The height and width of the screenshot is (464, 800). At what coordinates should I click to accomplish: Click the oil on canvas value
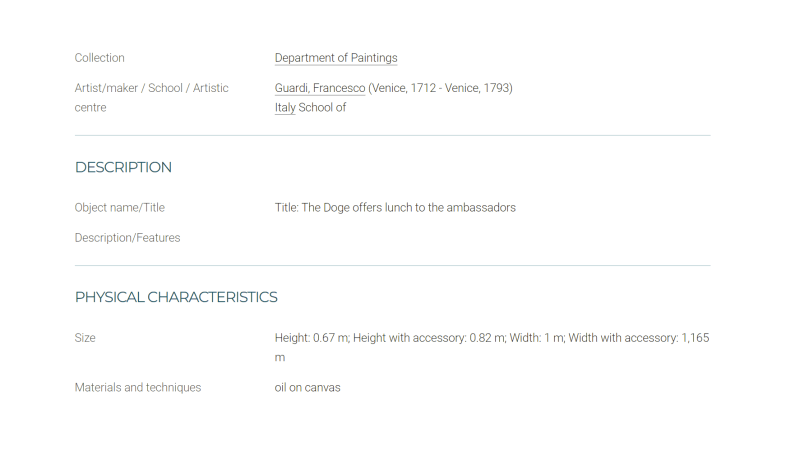click(307, 387)
